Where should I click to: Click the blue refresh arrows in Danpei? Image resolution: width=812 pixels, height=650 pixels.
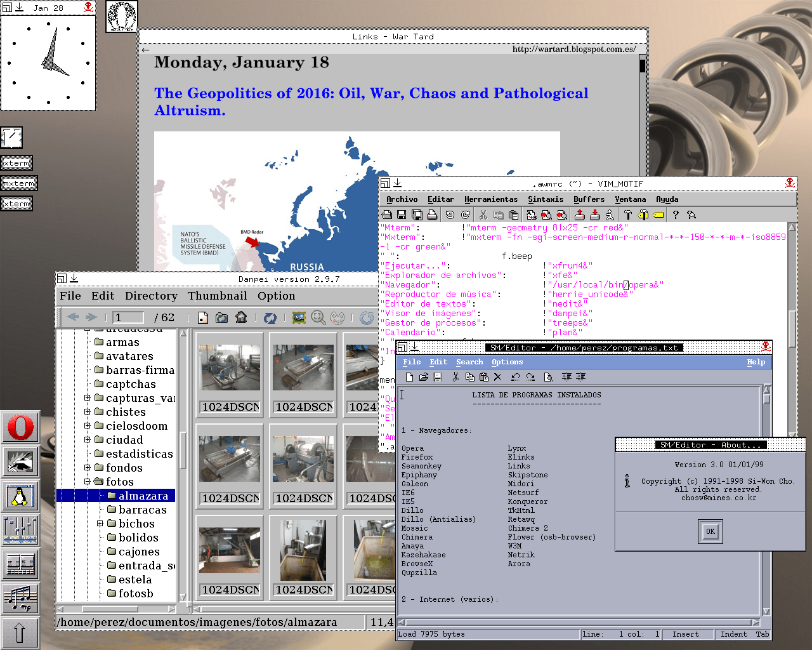pyautogui.click(x=270, y=317)
